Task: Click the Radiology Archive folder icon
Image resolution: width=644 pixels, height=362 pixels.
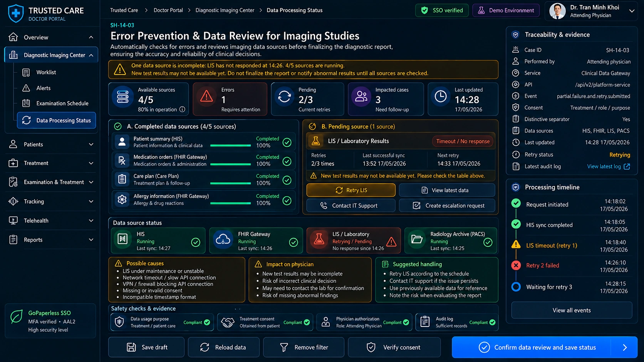Action: click(417, 239)
